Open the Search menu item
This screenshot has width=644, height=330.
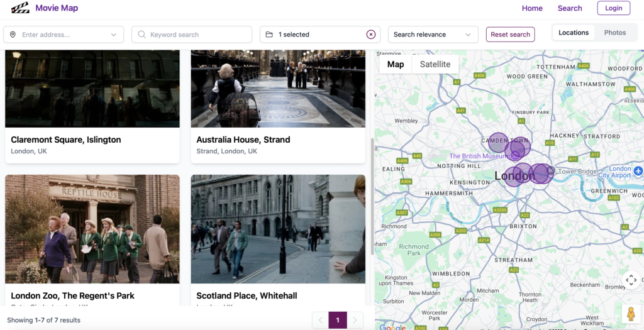[569, 8]
